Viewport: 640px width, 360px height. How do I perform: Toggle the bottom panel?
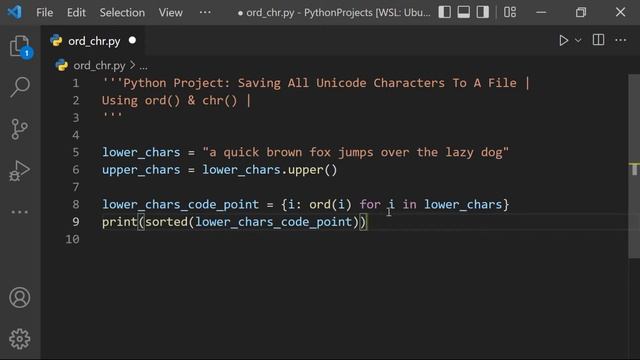pos(464,12)
